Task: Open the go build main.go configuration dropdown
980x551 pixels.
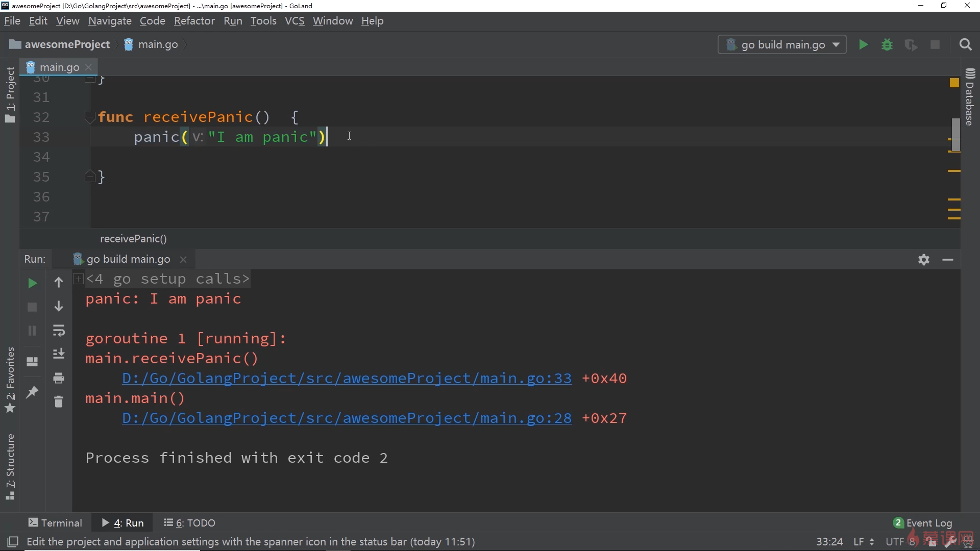Action: (782, 45)
